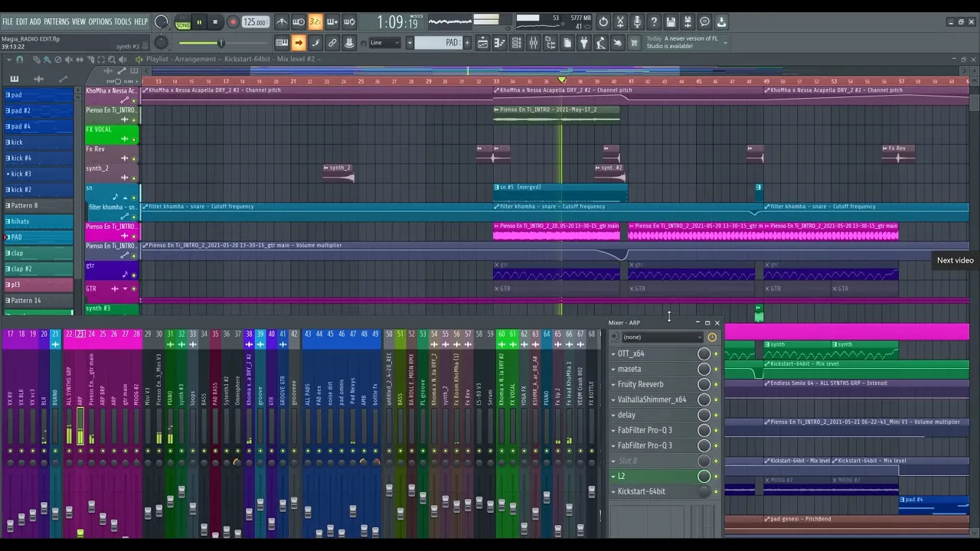980x551 pixels.
Task: Toggle delay effect enable light
Action: 717,415
